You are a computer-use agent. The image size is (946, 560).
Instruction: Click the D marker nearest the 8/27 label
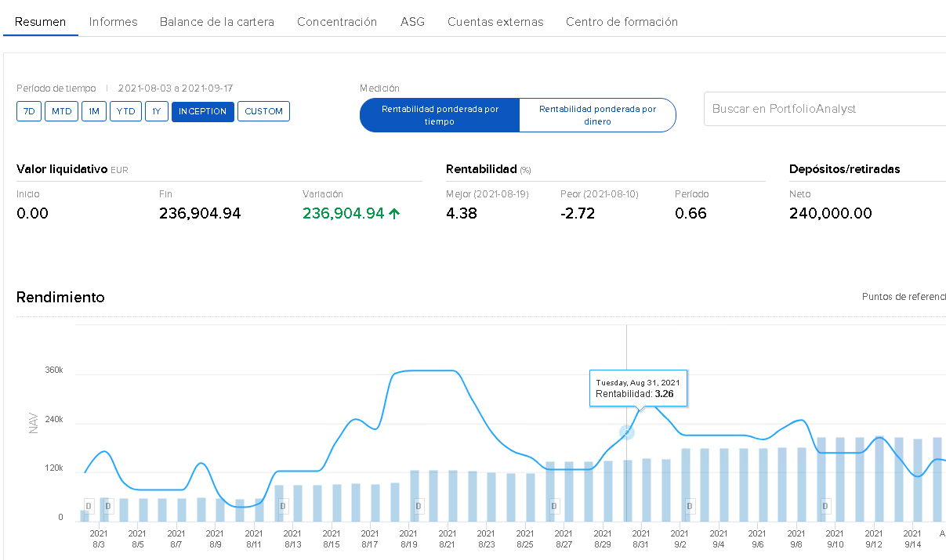click(554, 506)
